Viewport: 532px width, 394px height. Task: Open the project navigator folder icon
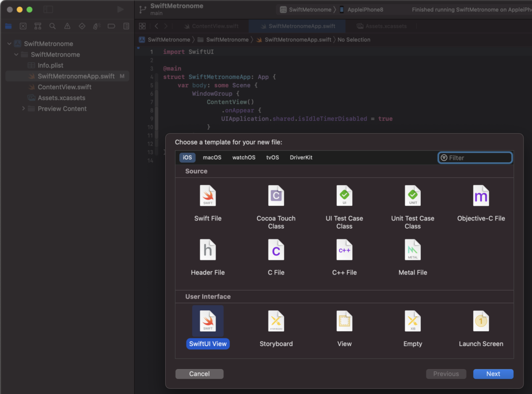8,26
